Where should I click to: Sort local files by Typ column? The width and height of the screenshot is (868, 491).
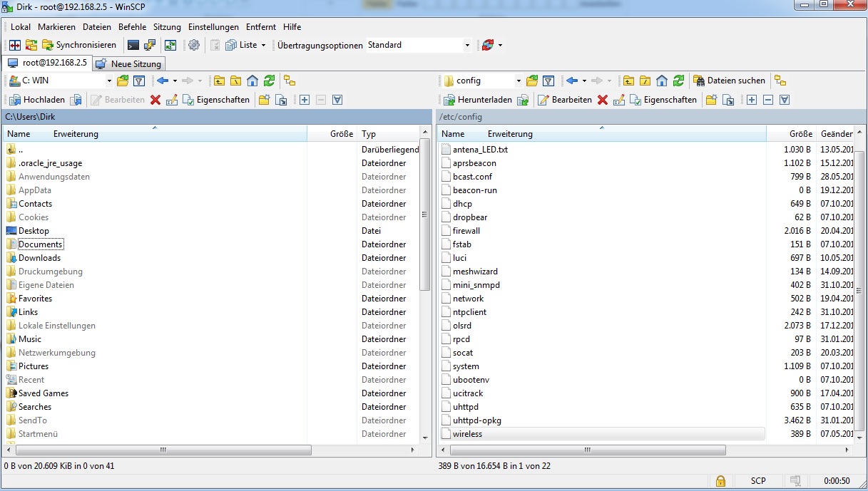(389, 134)
